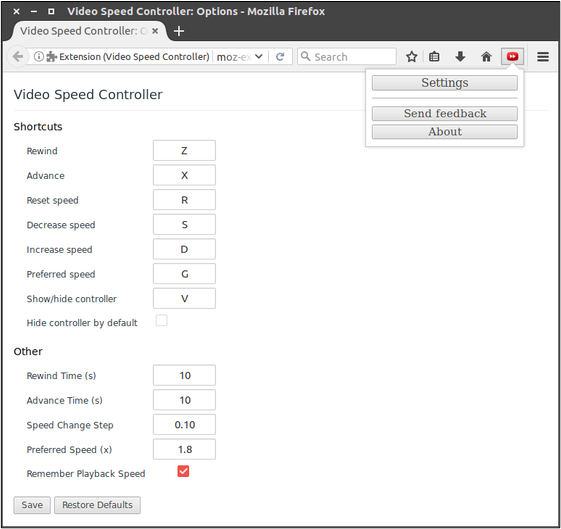The height and width of the screenshot is (529, 561).
Task: Focus the Increase speed field D
Action: pyautogui.click(x=184, y=249)
